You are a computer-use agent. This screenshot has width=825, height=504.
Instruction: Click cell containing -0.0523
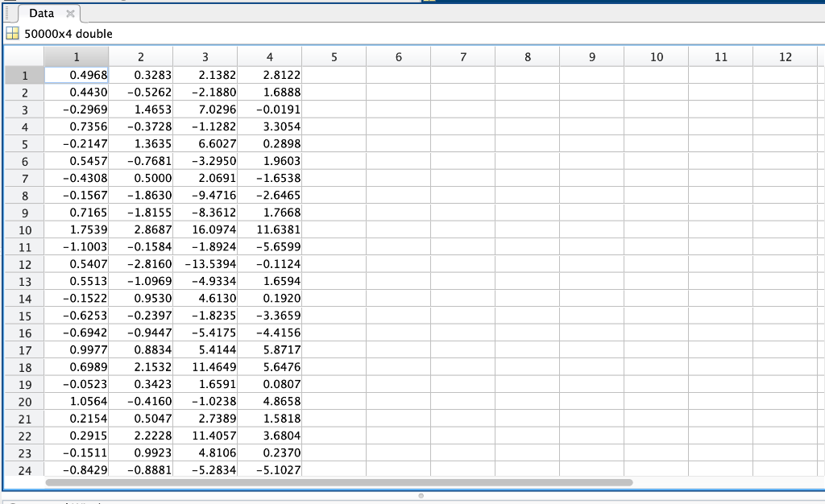(77, 384)
